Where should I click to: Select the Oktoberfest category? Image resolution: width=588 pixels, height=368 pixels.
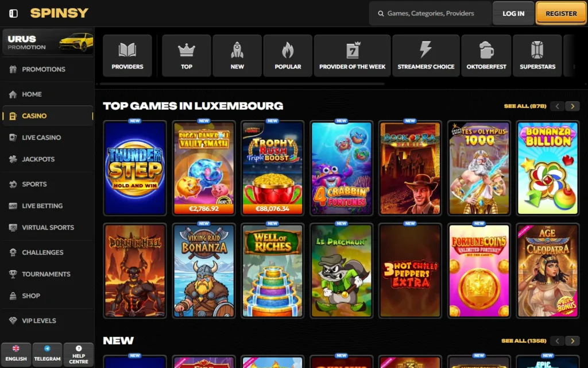click(486, 56)
